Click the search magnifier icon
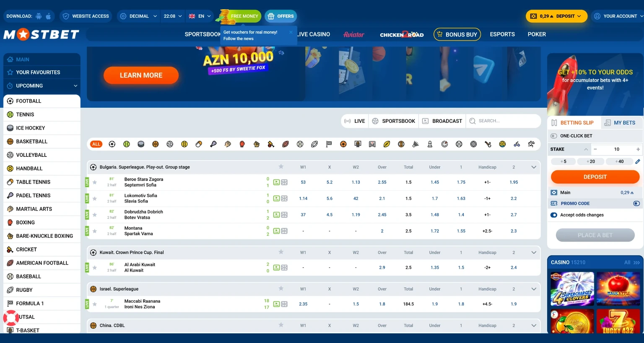 click(x=473, y=121)
